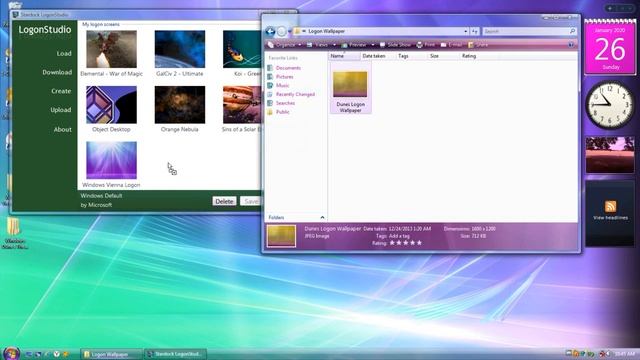
Task: Click the analog clock gadget
Action: tap(610, 105)
